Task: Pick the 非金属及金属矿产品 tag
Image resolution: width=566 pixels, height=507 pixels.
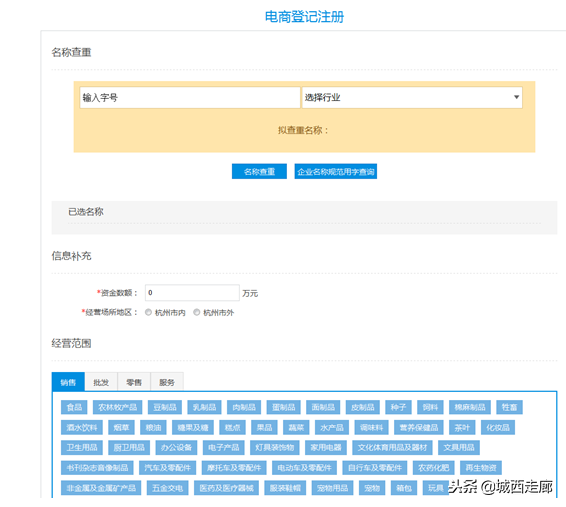Action: (101, 488)
